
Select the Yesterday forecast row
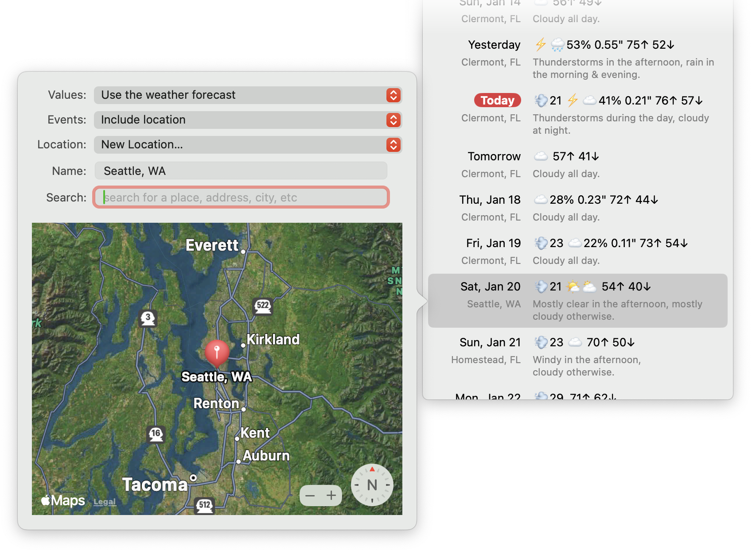point(577,59)
